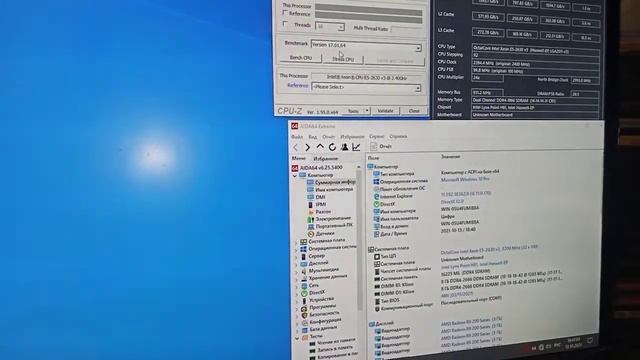The image size is (640, 360).
Task: Click the Конфигурация tree icon
Action: 304,322
